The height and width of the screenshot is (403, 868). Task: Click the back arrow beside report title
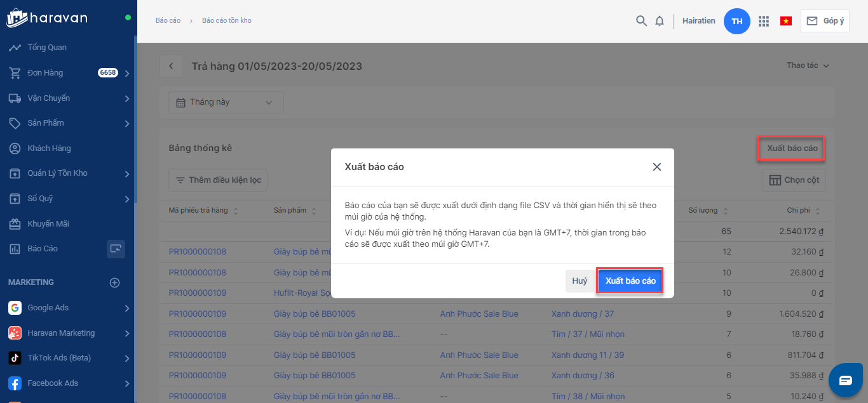click(x=170, y=66)
